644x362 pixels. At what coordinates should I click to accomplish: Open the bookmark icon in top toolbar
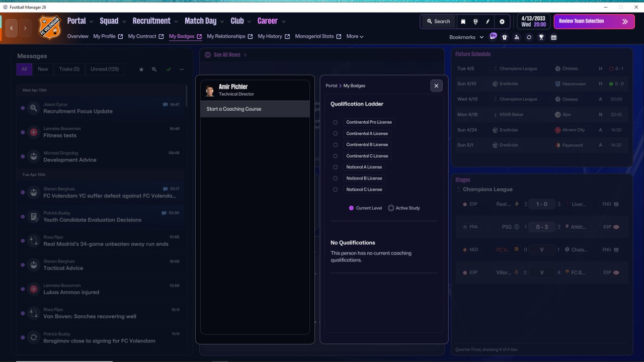pos(463,22)
